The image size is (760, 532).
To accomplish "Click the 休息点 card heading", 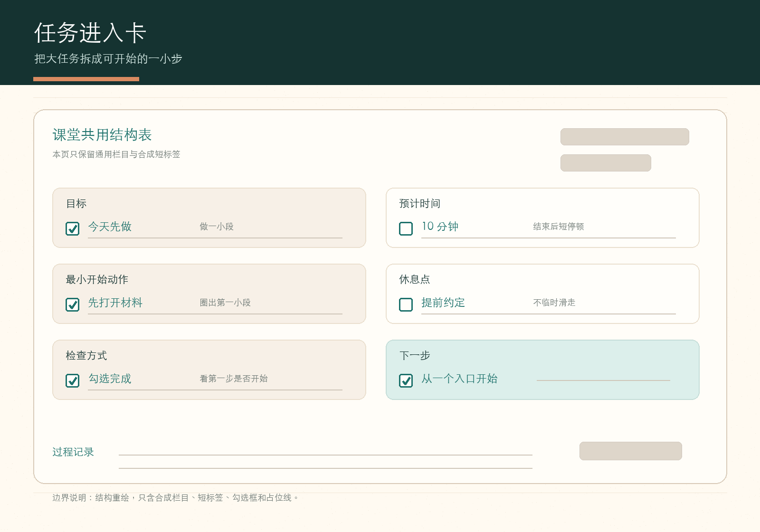I will (415, 279).
